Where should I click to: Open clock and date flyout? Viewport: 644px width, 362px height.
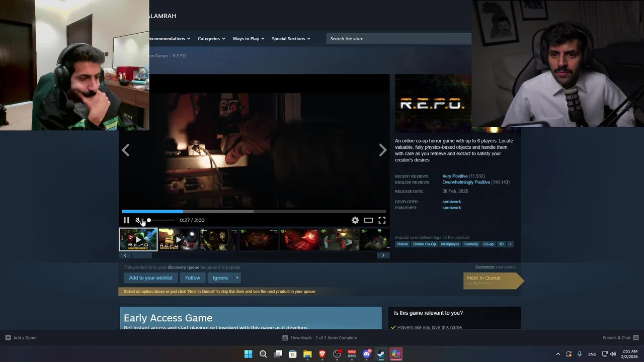pyautogui.click(x=629, y=354)
